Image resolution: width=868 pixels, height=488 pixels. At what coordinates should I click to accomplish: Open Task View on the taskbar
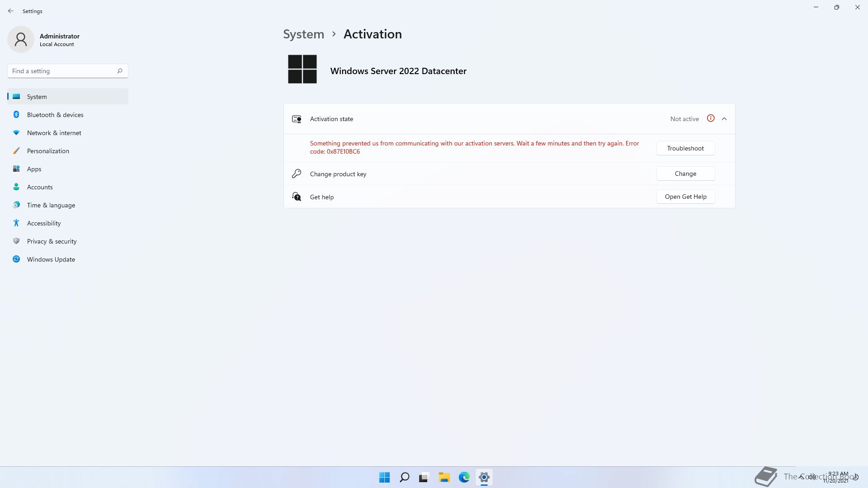click(424, 477)
